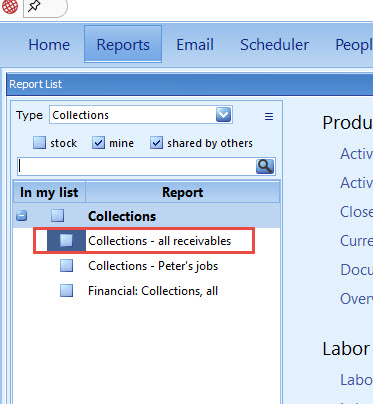Image resolution: width=373 pixels, height=404 pixels.
Task: Select Collections - Peter's jobs report
Action: tap(153, 266)
